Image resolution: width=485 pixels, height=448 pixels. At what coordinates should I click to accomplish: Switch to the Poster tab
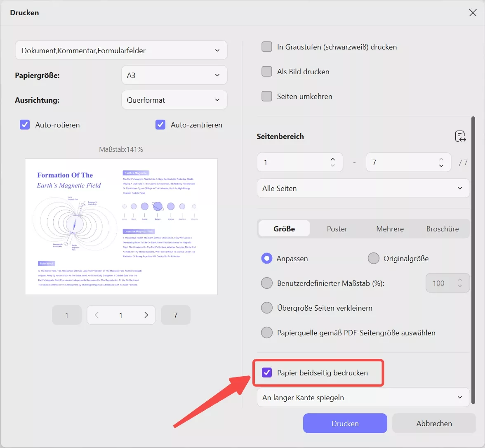[337, 229]
